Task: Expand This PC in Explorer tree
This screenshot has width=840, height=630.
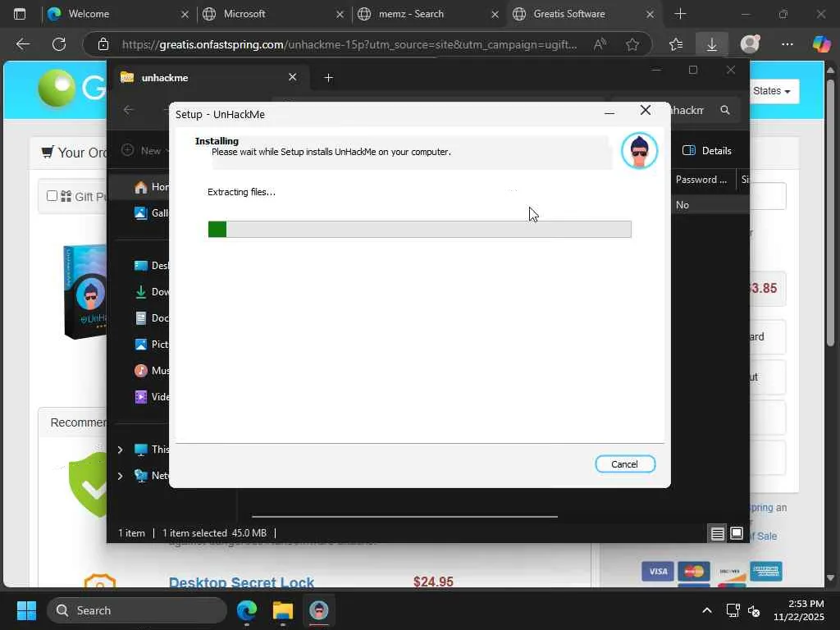Action: click(120, 450)
